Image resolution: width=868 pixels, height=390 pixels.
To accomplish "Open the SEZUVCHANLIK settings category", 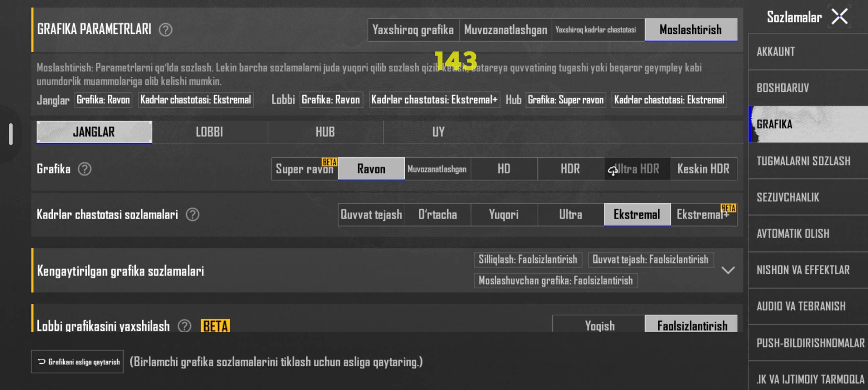I will tap(808, 197).
